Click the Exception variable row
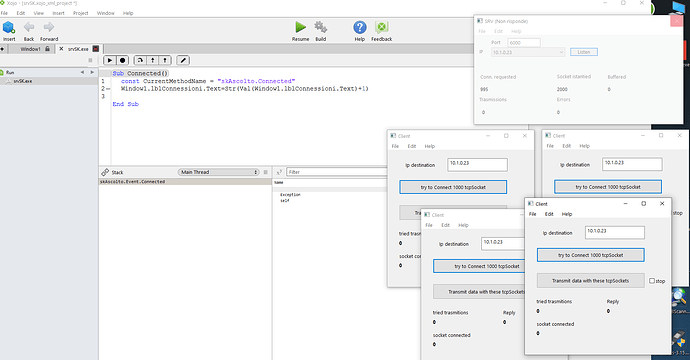 290,195
